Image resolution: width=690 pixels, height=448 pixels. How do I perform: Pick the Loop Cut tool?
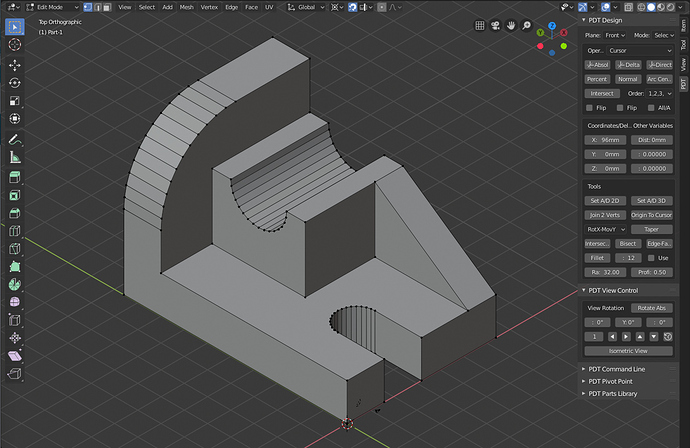tap(15, 231)
